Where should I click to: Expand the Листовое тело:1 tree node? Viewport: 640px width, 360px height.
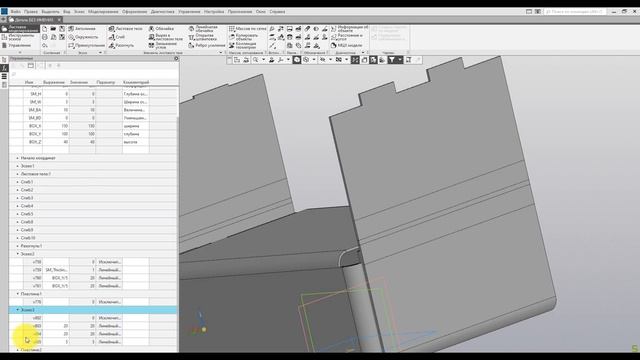click(18, 174)
